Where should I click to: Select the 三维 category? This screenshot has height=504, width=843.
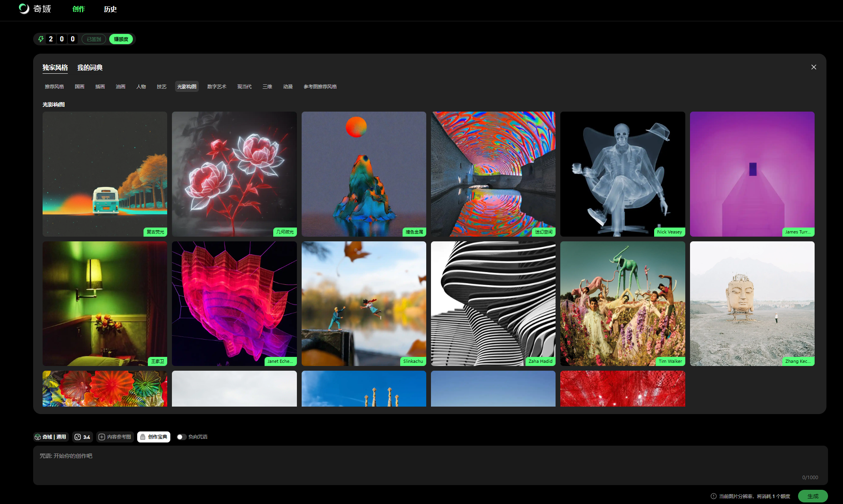click(x=267, y=86)
